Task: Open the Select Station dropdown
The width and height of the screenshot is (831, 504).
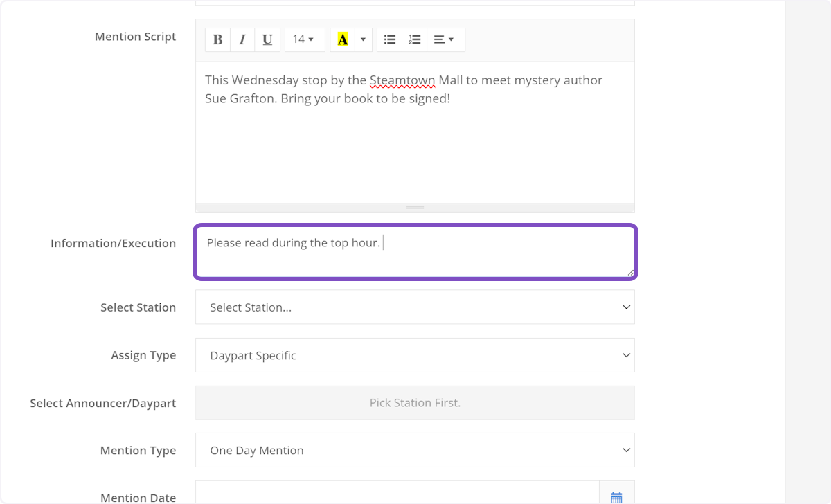Action: tap(415, 307)
